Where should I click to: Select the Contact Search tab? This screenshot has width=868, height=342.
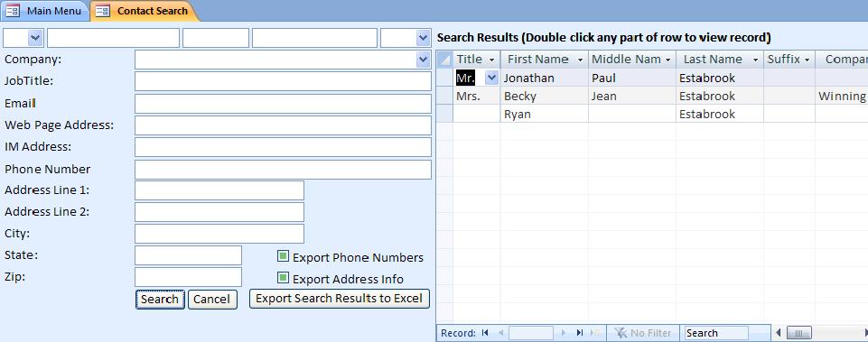[x=145, y=11]
